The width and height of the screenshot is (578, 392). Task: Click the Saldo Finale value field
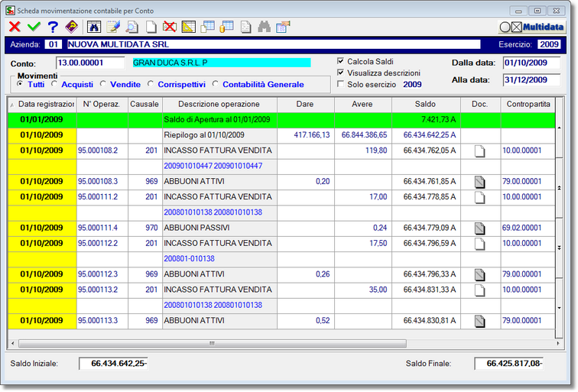point(508,364)
